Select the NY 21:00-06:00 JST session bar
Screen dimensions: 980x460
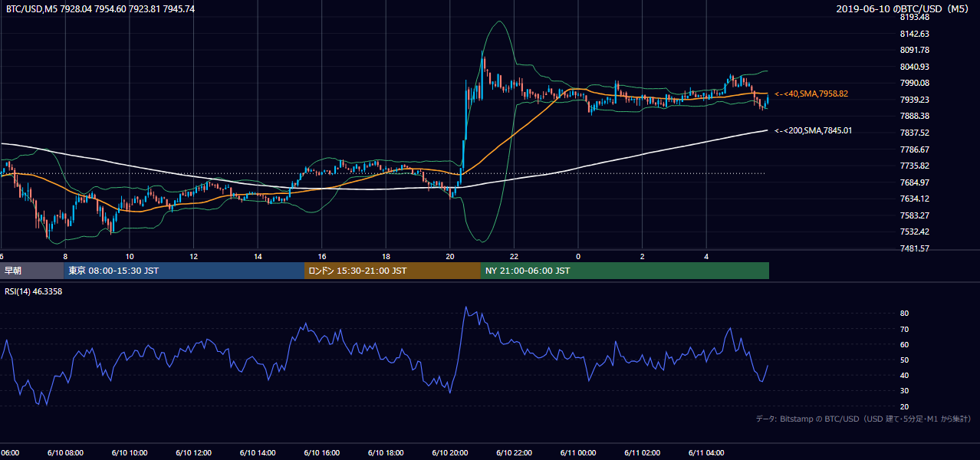(x=625, y=271)
